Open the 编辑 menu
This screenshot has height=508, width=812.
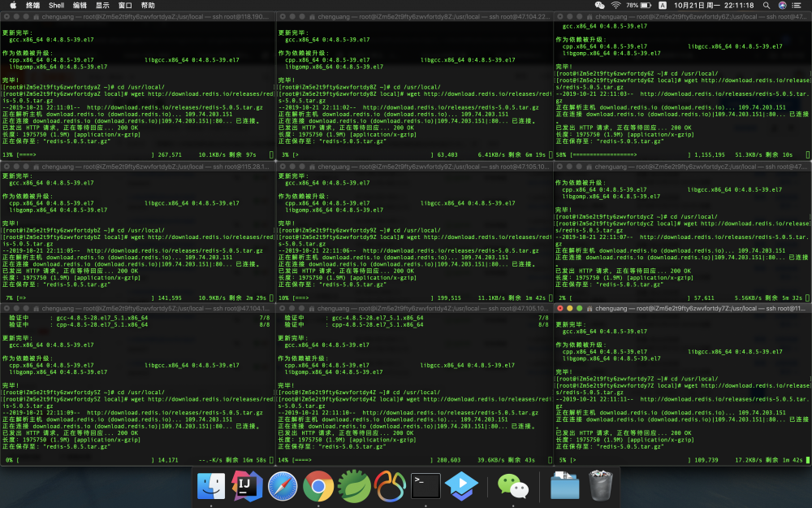pyautogui.click(x=80, y=5)
